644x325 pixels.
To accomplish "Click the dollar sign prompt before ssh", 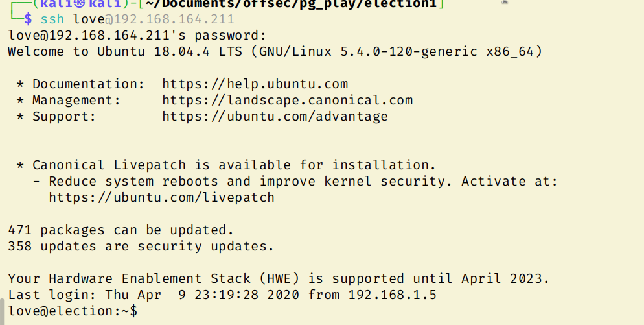I will tap(28, 19).
